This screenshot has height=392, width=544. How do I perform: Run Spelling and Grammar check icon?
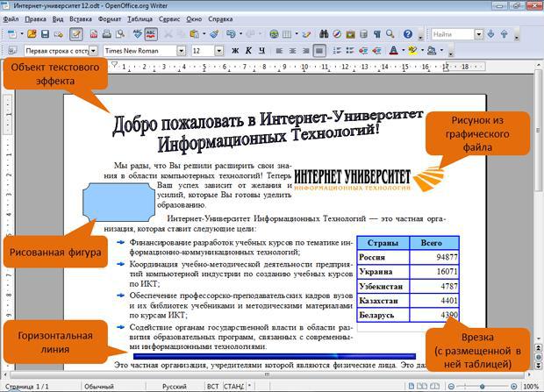(x=138, y=34)
